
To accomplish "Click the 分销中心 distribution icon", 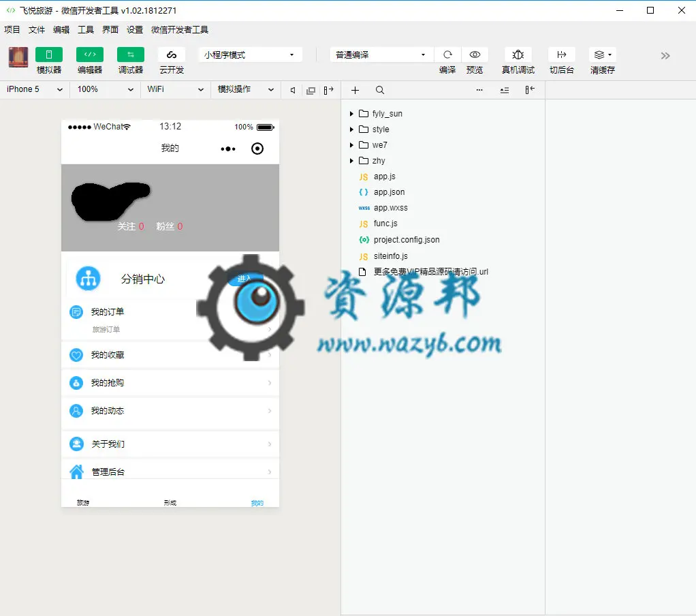I will [x=88, y=279].
